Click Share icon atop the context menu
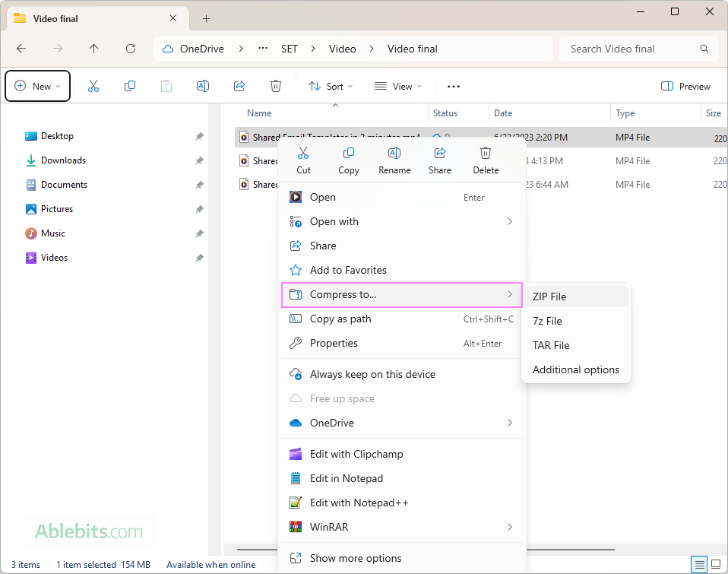The width and height of the screenshot is (728, 574). (440, 160)
